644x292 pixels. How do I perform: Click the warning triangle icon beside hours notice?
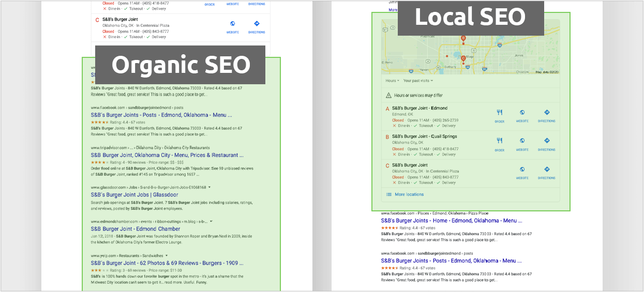[388, 95]
